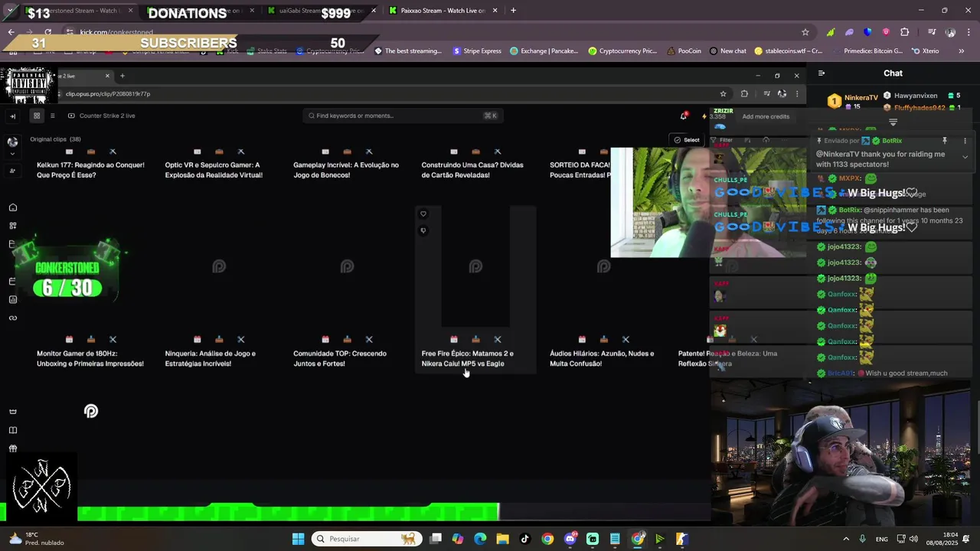Bookmark clip.opus.pro page with star icon
The image size is (980, 551).
(723, 93)
